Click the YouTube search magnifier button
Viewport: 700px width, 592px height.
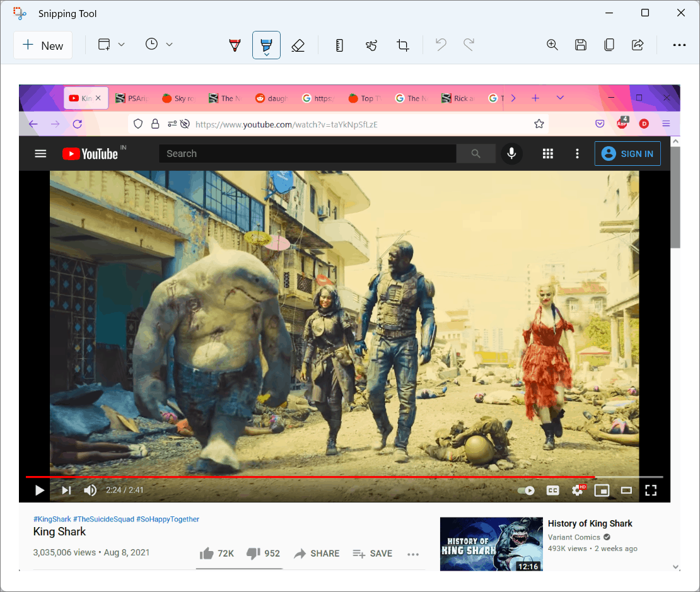tap(476, 154)
